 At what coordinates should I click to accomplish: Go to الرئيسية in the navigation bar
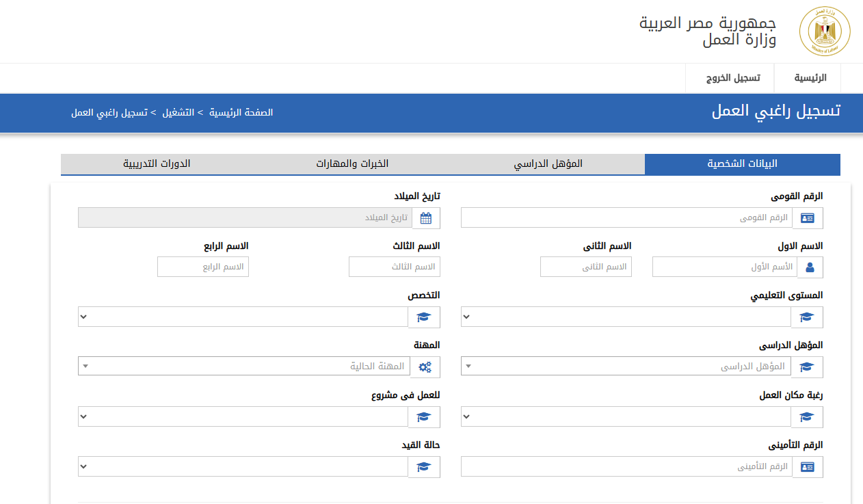coord(810,78)
